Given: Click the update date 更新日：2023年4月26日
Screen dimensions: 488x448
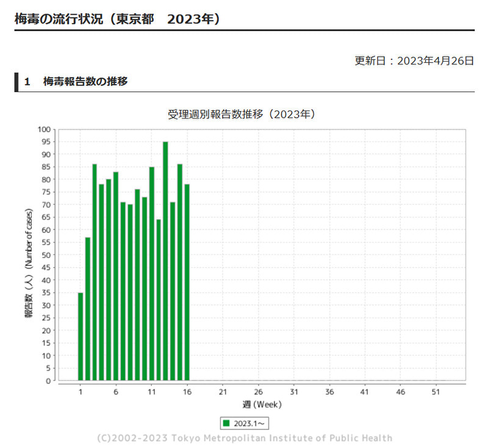Looking at the screenshot, I should pos(414,60).
